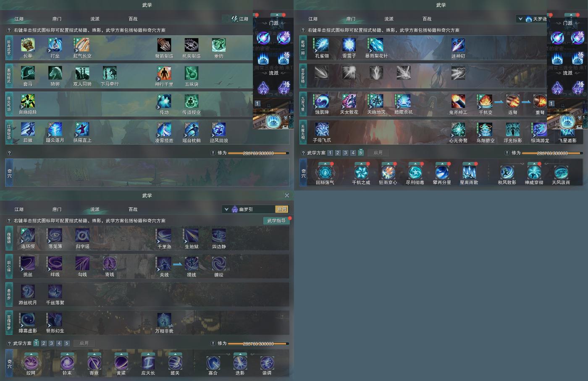Screen dimensions: 588x381
Task: Expand the arrow above the 迭影 talent
Action: [240, 354]
